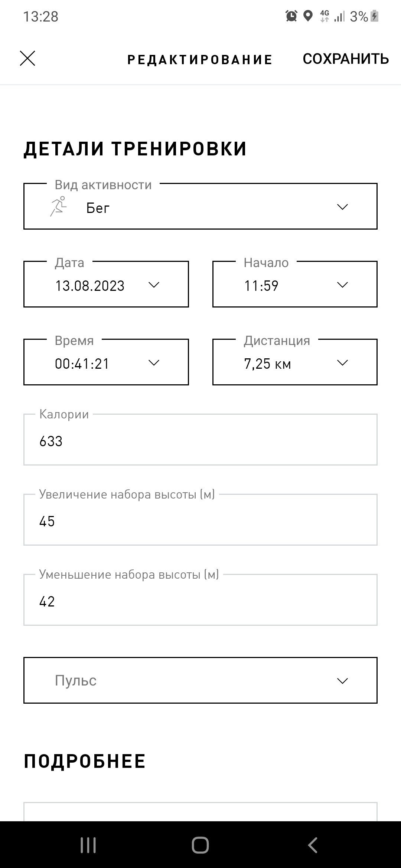Save the workout with Сохранить
The height and width of the screenshot is (868, 401).
[x=346, y=59]
